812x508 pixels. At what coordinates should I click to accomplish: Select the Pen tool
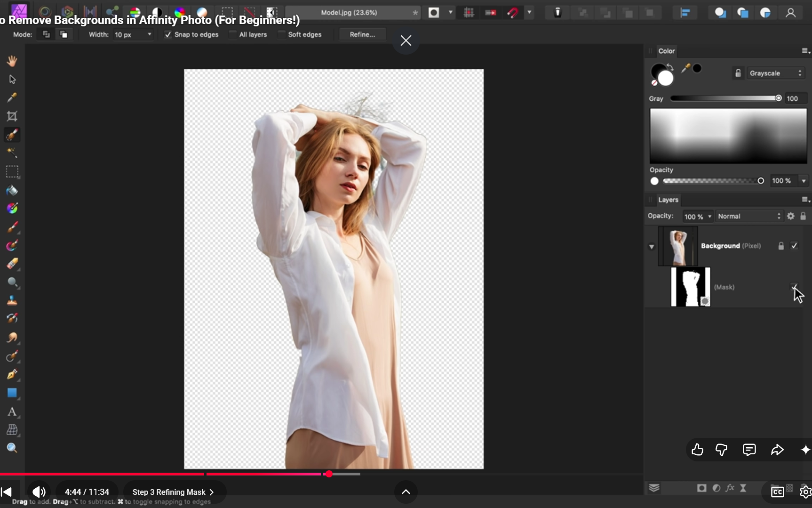coord(12,375)
